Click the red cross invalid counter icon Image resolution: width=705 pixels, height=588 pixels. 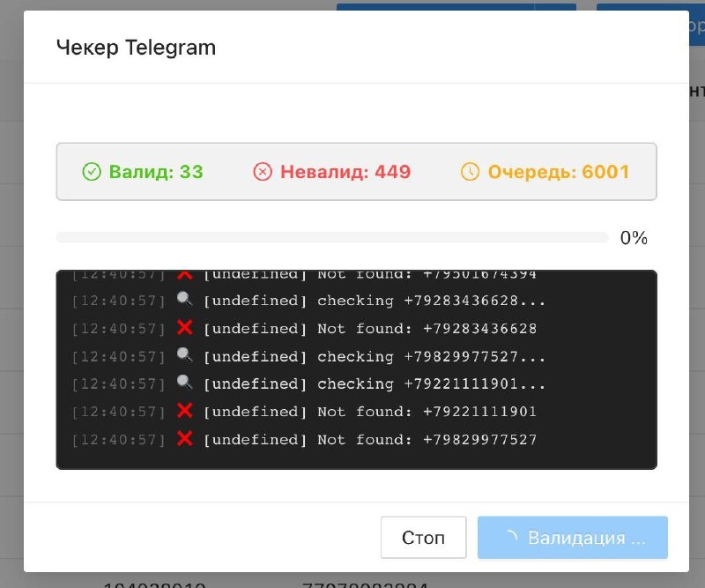tap(263, 172)
